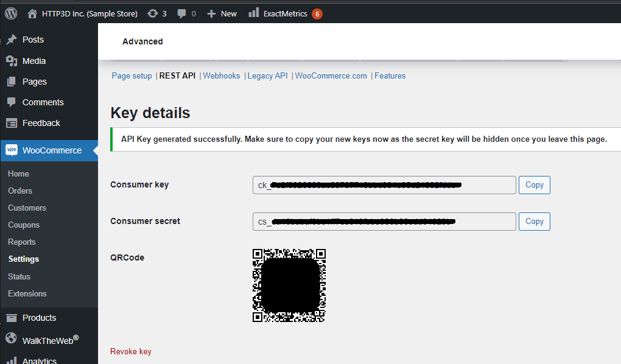Go to WooCommerce Home
This screenshot has width=621, height=364.
click(x=18, y=174)
